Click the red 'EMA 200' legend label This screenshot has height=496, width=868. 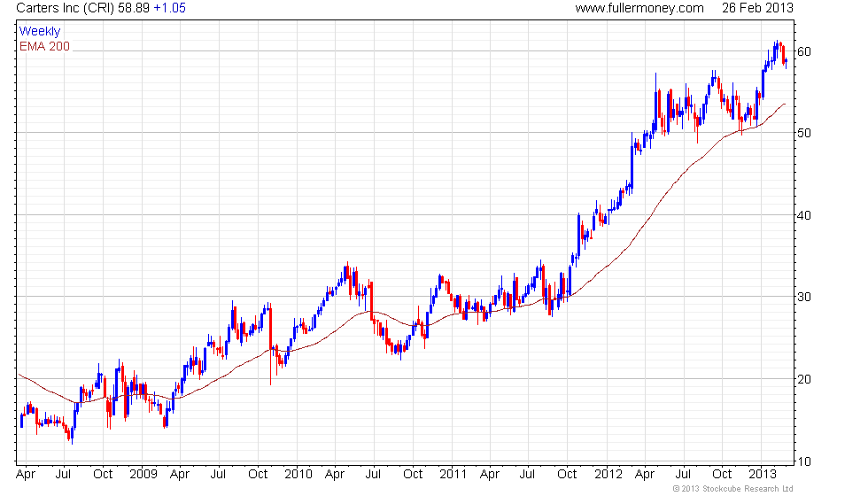[x=45, y=46]
